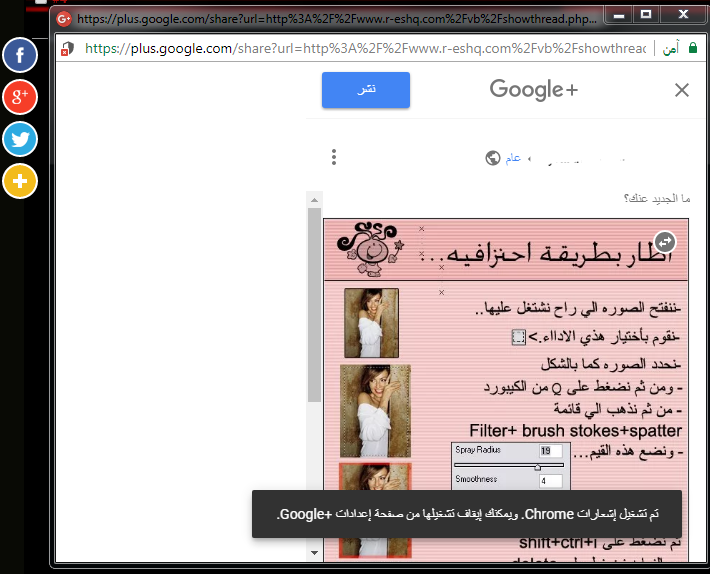The width and height of the screenshot is (710, 574).
Task: Minimize the popup browser window
Action: tap(619, 16)
